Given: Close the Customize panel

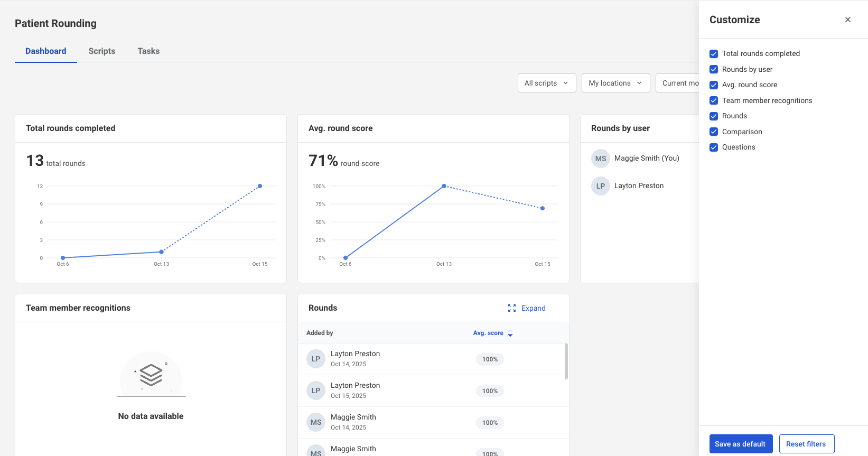Looking at the screenshot, I should click(x=847, y=20).
